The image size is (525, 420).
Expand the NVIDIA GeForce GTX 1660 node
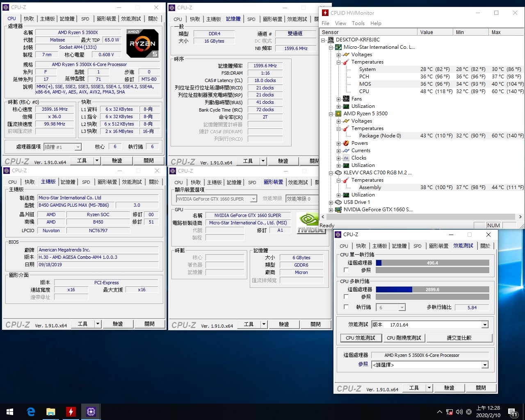[331, 210]
